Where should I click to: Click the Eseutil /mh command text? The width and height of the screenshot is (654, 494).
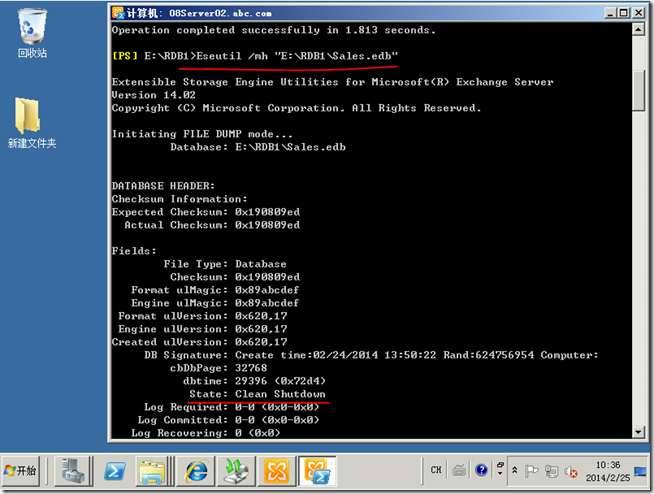pyautogui.click(x=297, y=56)
